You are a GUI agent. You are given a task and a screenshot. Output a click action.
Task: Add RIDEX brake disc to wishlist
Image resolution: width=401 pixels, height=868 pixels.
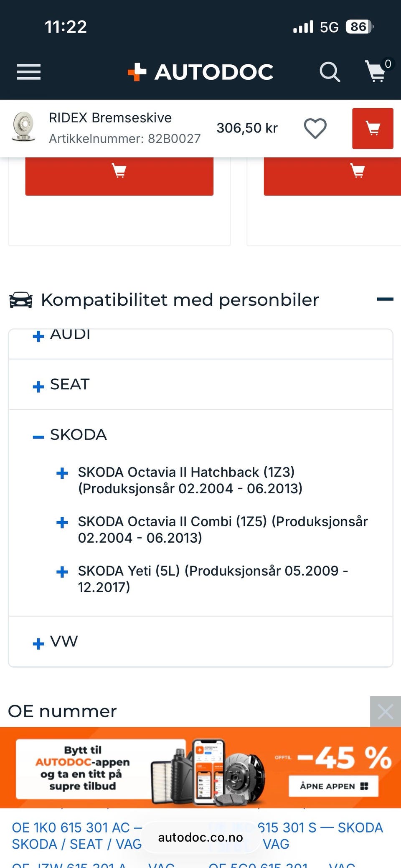pyautogui.click(x=315, y=128)
